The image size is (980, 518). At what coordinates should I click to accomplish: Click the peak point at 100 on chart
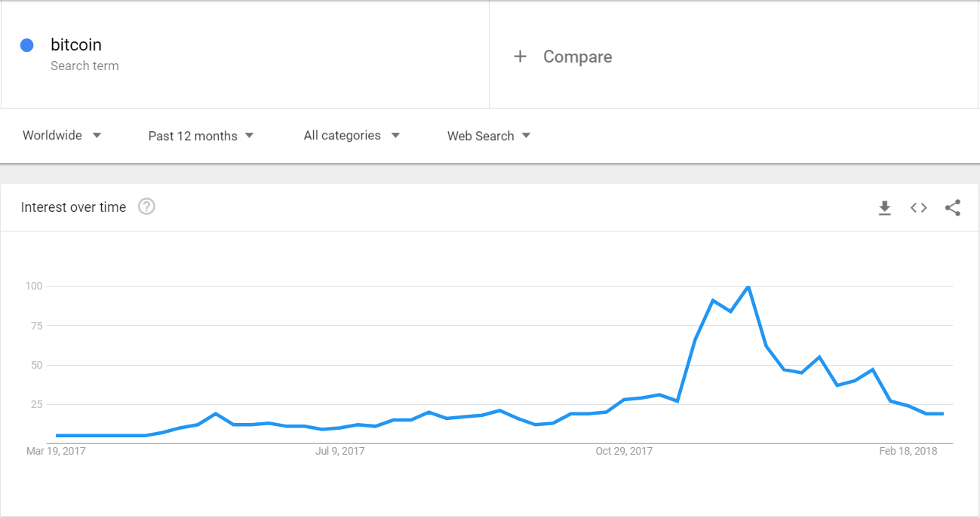748,287
